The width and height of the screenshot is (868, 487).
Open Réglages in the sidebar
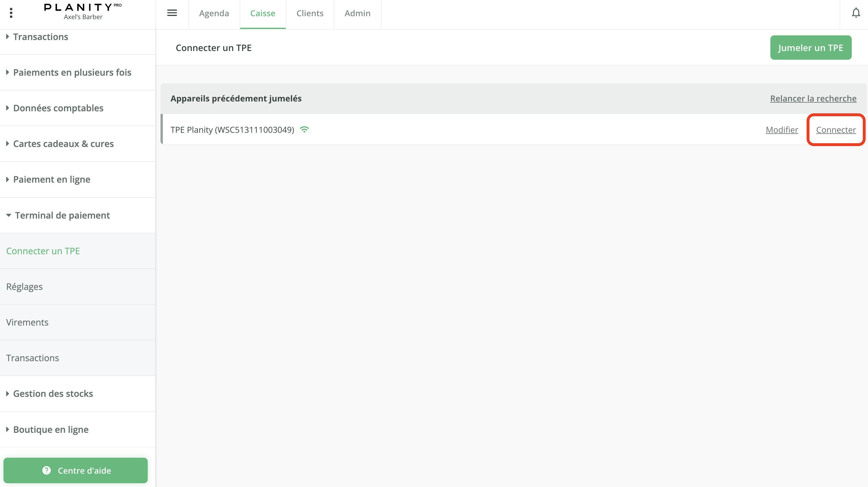[24, 287]
